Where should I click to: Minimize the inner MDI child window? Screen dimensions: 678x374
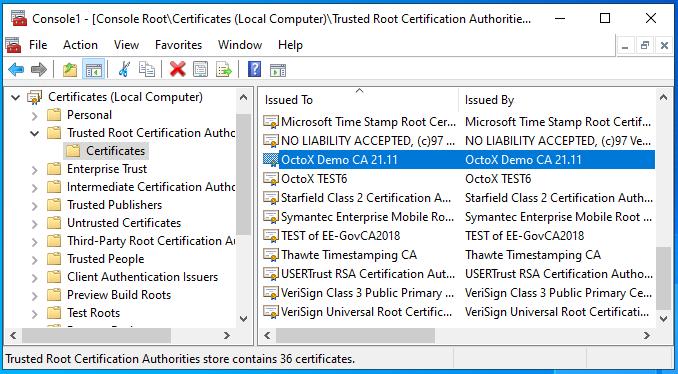(625, 45)
